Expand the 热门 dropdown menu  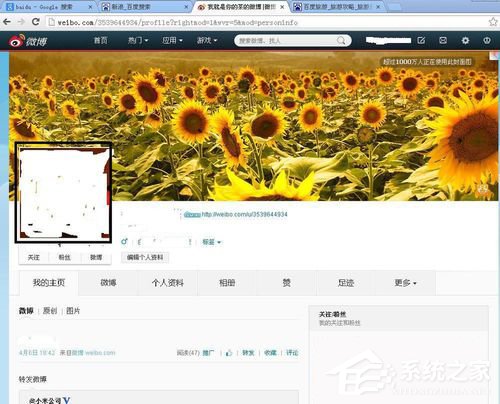pyautogui.click(x=138, y=40)
